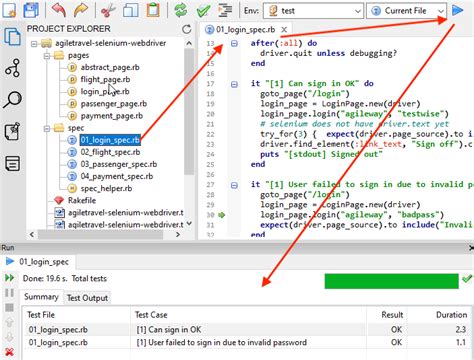Click the Run panel title label

(x=8, y=248)
